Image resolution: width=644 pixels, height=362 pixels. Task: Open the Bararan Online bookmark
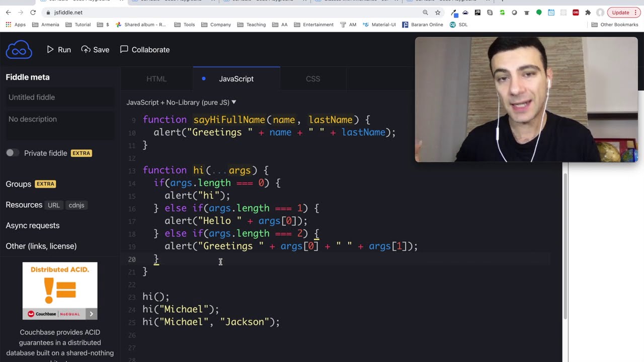pyautogui.click(x=423, y=25)
